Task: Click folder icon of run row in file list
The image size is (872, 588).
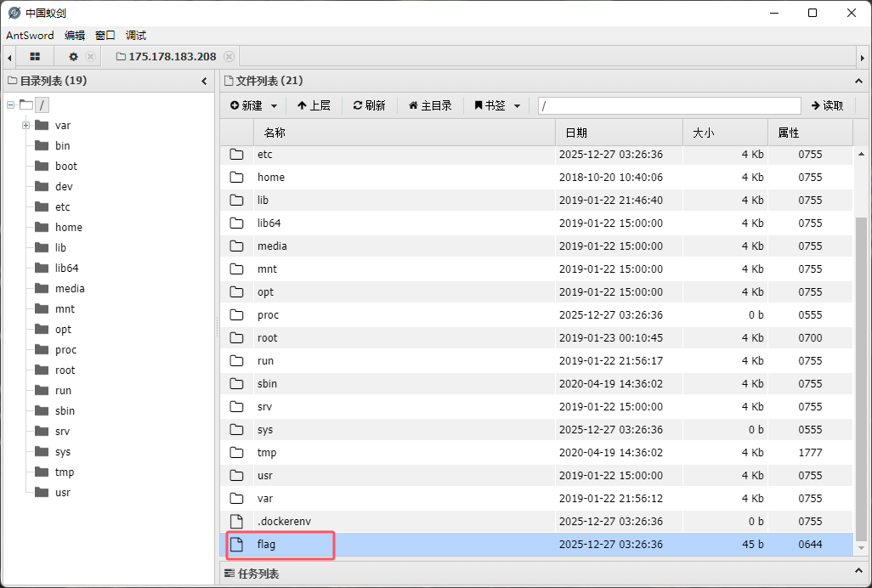Action: pyautogui.click(x=237, y=360)
